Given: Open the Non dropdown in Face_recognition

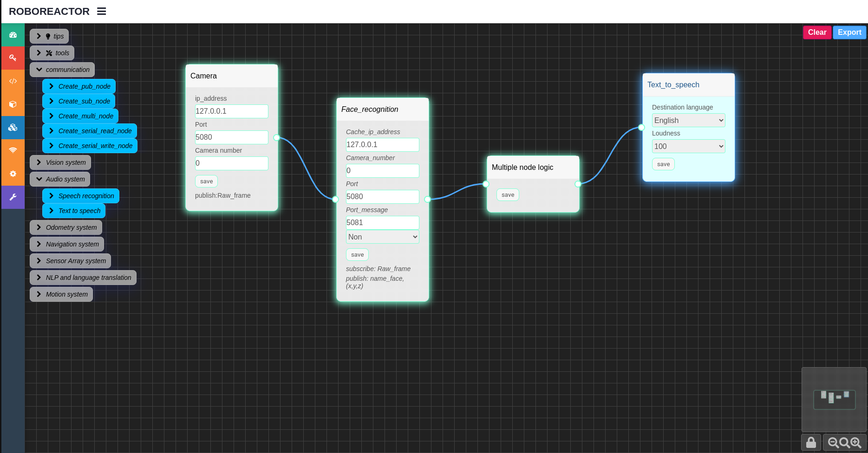Looking at the screenshot, I should [382, 237].
